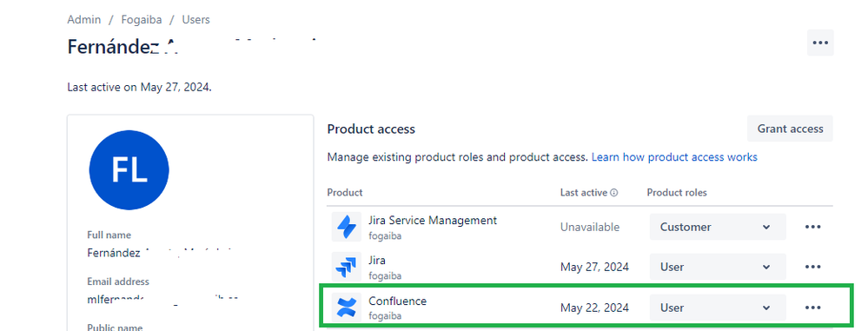Viewport: 868px width, 331px height.
Task: Click the Last active info icon
Action: 614,193
